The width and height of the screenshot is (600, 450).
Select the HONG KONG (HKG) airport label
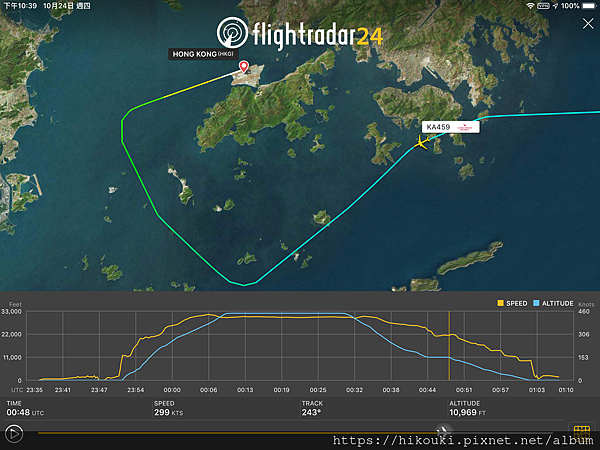click(203, 54)
